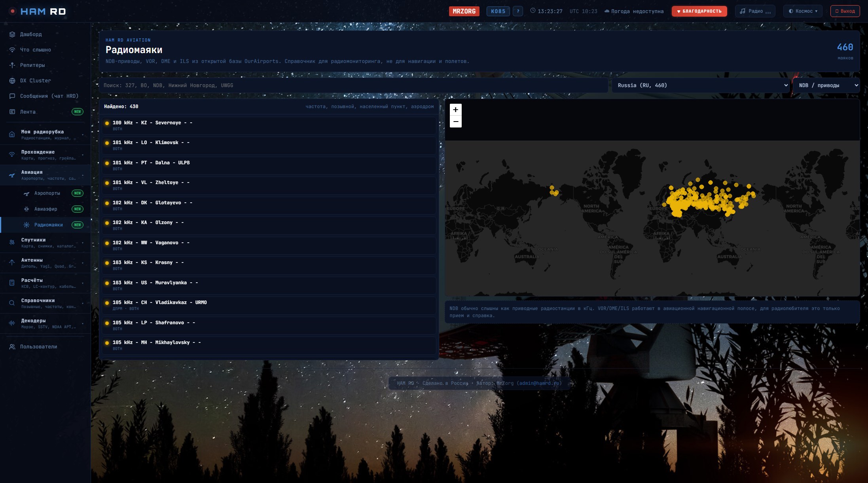Click the KO85 locator badge

498,11
